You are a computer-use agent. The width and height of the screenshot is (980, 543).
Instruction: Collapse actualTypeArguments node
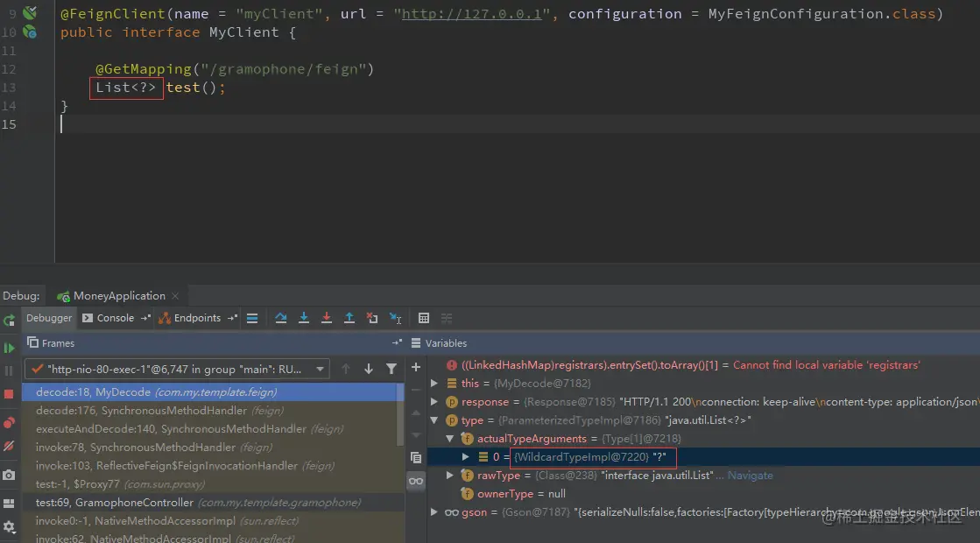[450, 439]
